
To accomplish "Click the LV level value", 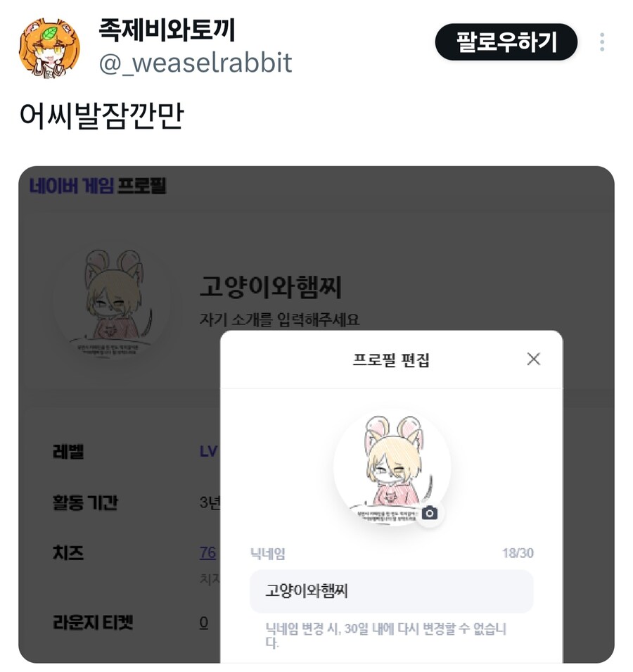I will click(209, 451).
